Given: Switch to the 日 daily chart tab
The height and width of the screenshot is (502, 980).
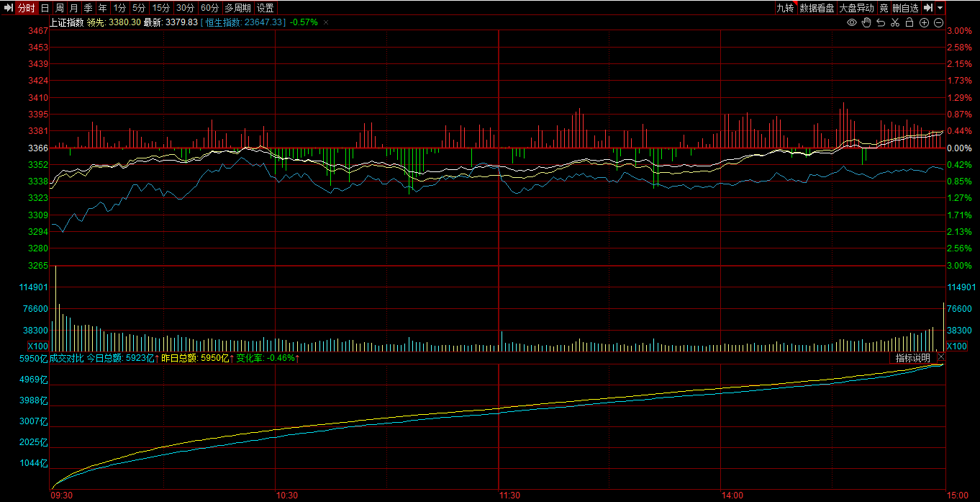Looking at the screenshot, I should coord(45,8).
